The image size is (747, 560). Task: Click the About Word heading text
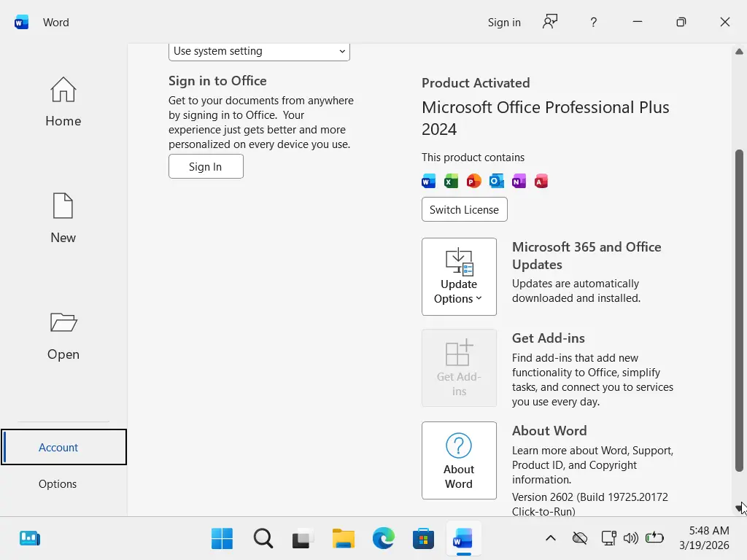pyautogui.click(x=549, y=430)
